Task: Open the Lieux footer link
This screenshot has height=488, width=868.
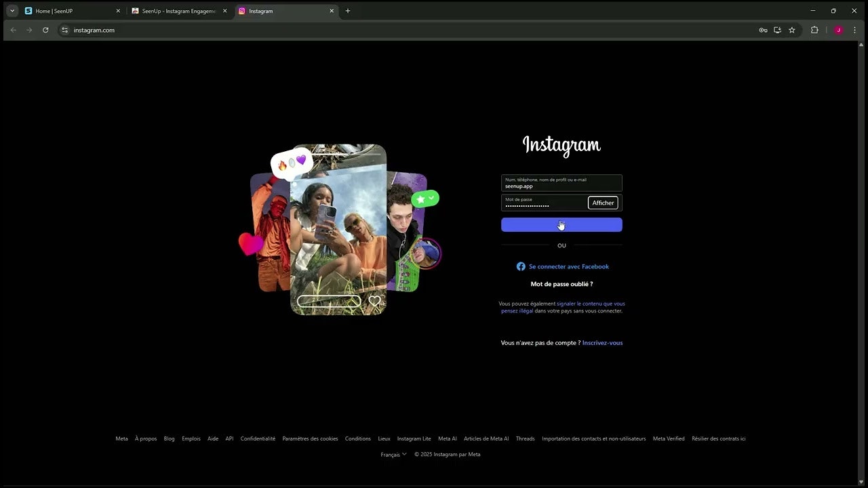Action: [x=384, y=439]
